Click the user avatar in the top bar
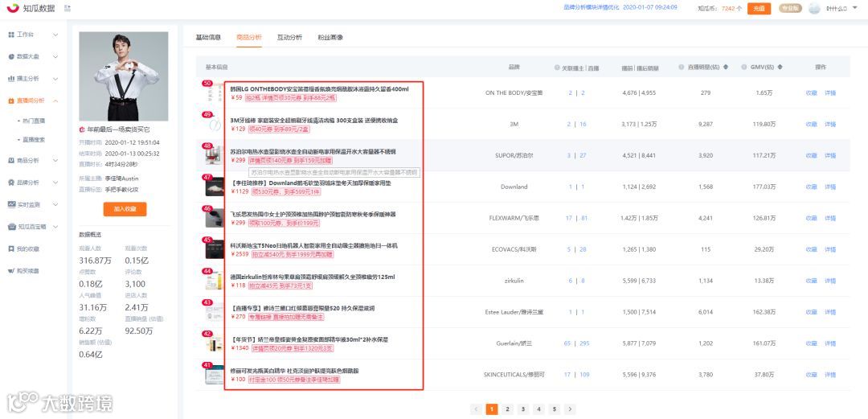Viewport: 868px width, 419px height. point(814,8)
